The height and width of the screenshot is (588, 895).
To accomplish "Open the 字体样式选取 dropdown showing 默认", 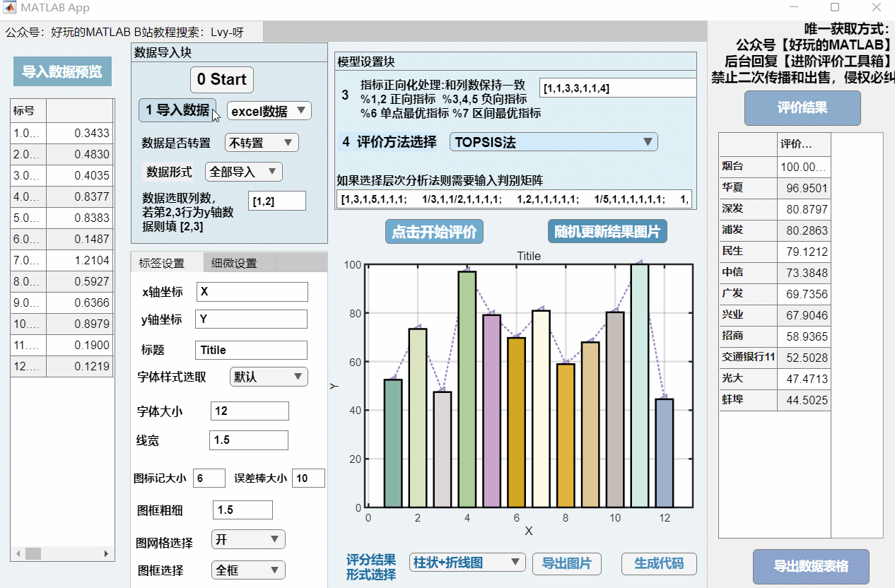I will coord(269,376).
